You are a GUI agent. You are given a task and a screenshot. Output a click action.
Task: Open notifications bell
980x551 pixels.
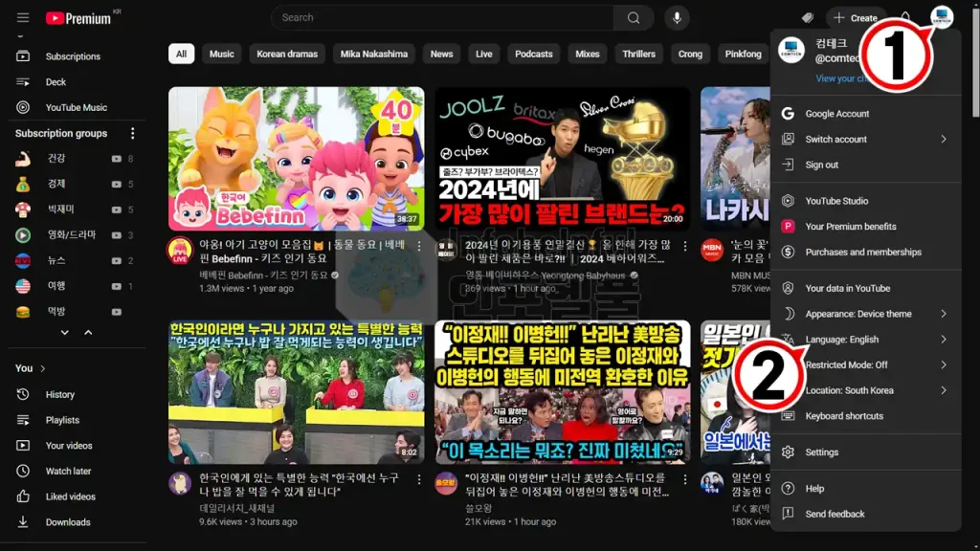(905, 16)
